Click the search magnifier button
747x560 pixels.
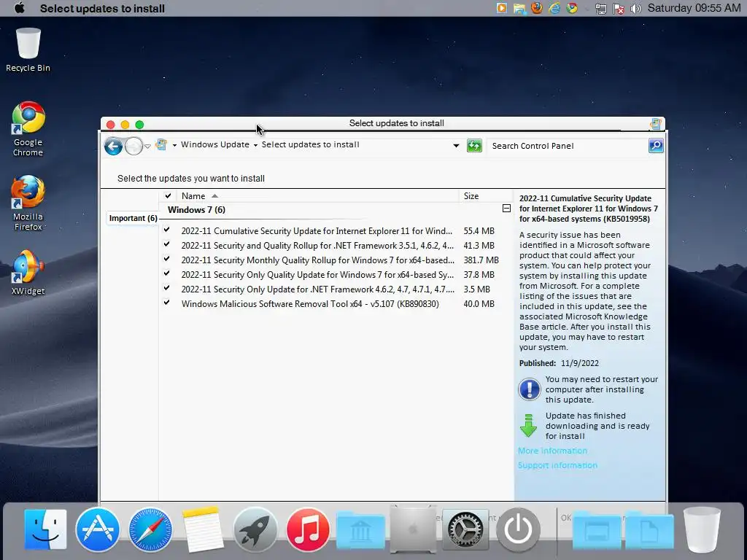click(656, 146)
